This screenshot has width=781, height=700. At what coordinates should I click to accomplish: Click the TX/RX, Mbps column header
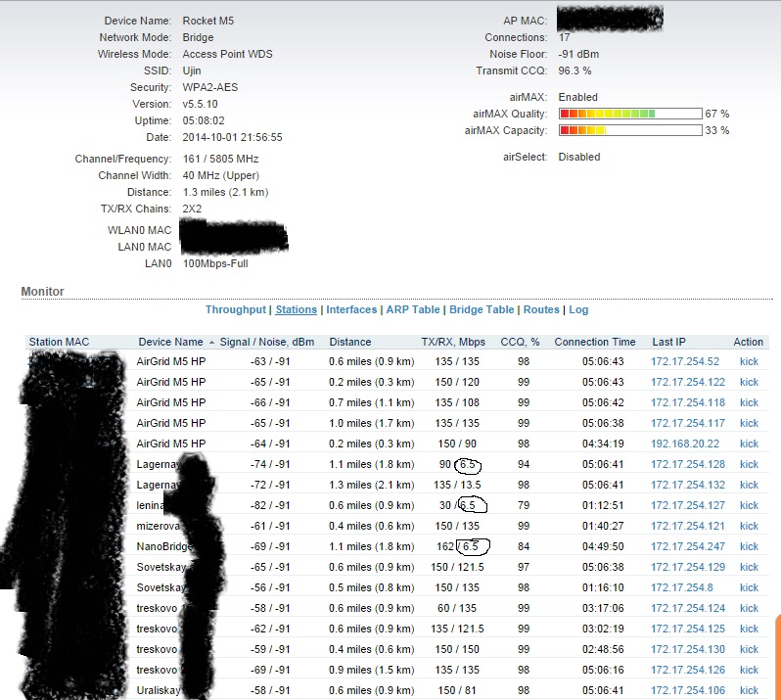453,342
